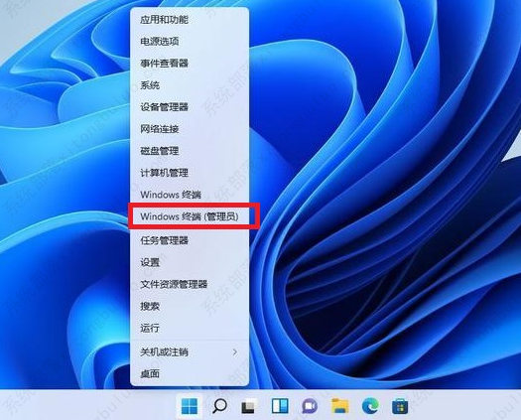Choose 搜索 from the context menu

(190, 306)
